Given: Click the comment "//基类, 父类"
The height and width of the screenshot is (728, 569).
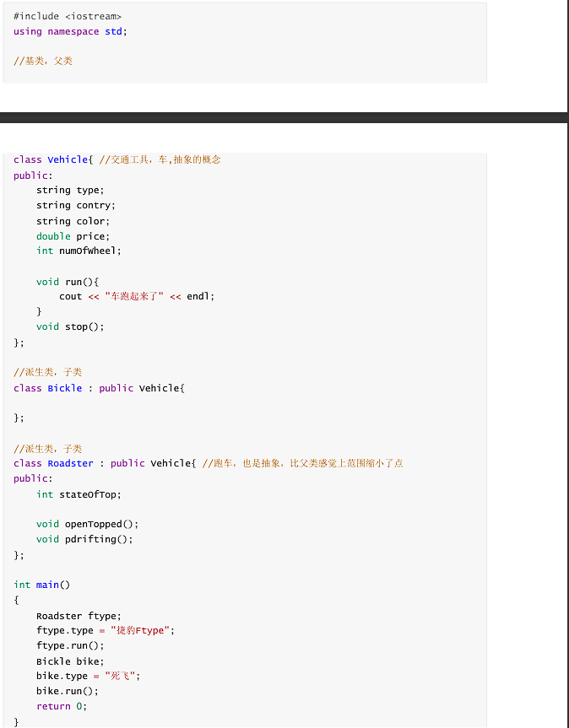Looking at the screenshot, I should pos(43,61).
